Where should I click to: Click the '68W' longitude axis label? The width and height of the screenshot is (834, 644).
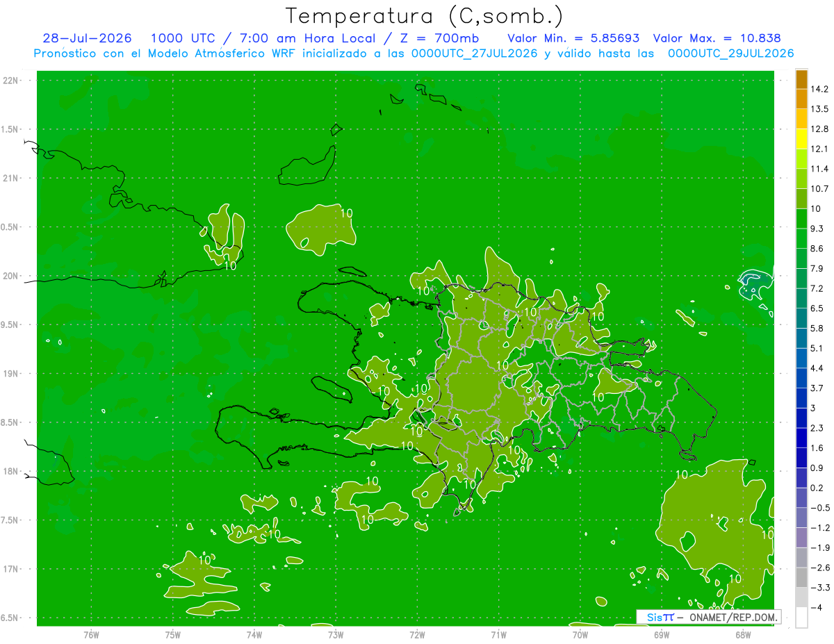(x=743, y=635)
